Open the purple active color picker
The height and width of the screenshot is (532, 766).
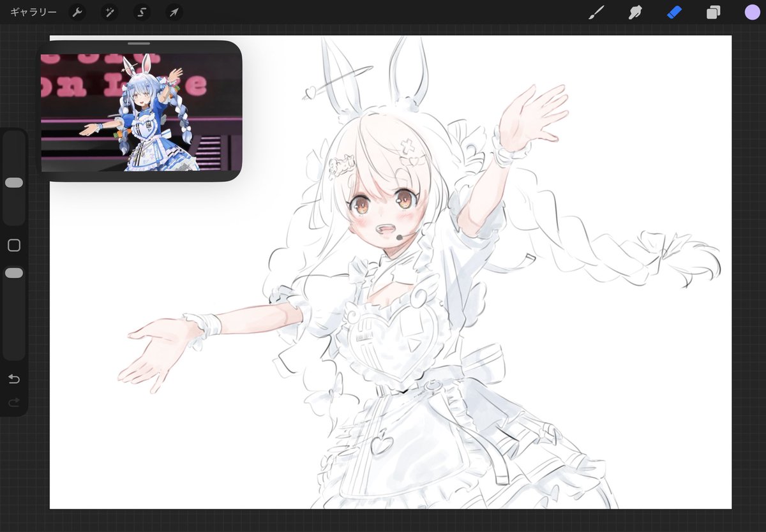tap(752, 12)
